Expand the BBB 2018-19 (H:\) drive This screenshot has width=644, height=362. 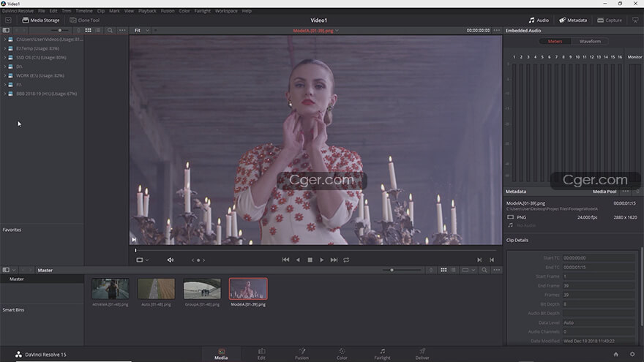(x=5, y=94)
